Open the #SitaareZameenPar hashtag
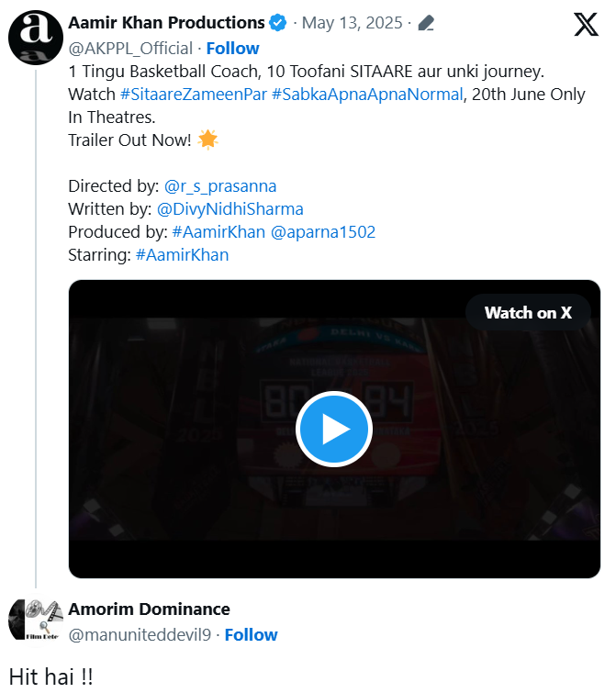 [193, 95]
